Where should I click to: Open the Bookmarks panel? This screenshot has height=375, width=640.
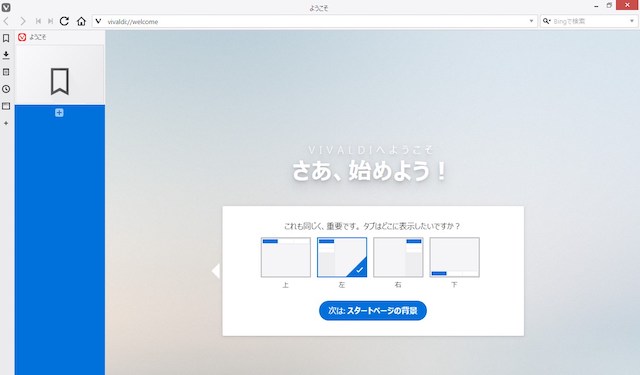tap(6, 38)
